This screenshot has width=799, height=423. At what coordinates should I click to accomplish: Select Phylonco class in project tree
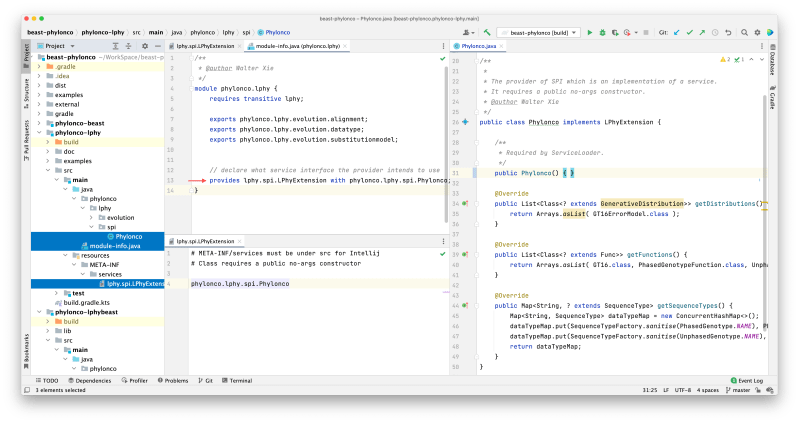(124, 236)
